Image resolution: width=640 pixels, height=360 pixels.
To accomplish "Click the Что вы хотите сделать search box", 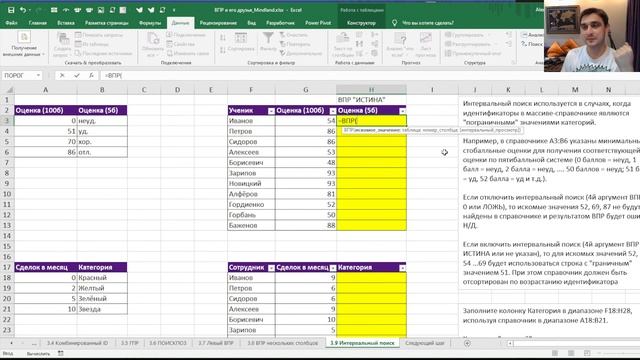I will [x=427, y=23].
